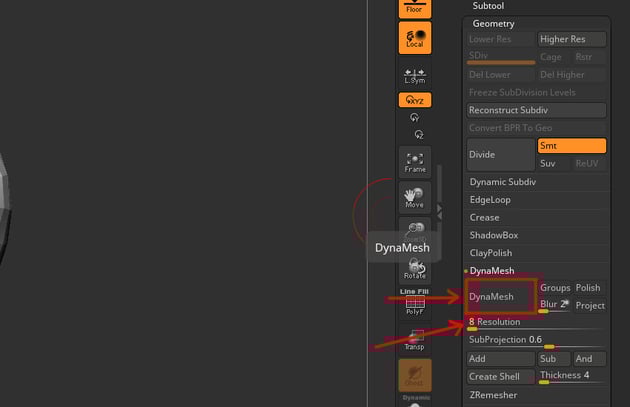Image resolution: width=630 pixels, height=407 pixels.
Task: Adjust the Resolution slider
Action: point(536,323)
